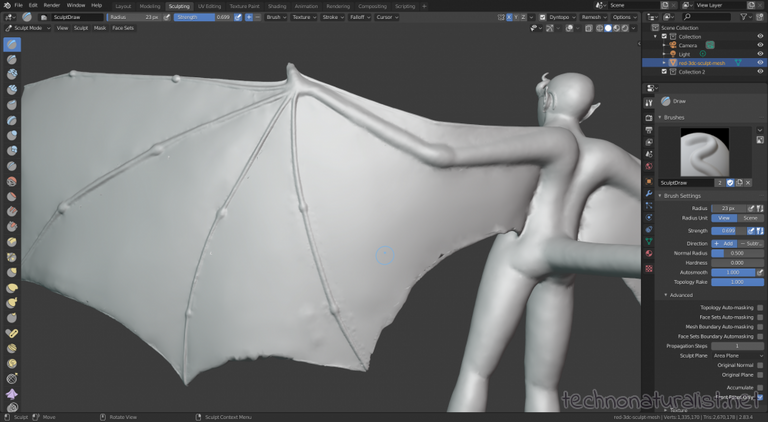Enable Face Sets Auto-masking checkbox
768x422 pixels.
[x=760, y=317]
